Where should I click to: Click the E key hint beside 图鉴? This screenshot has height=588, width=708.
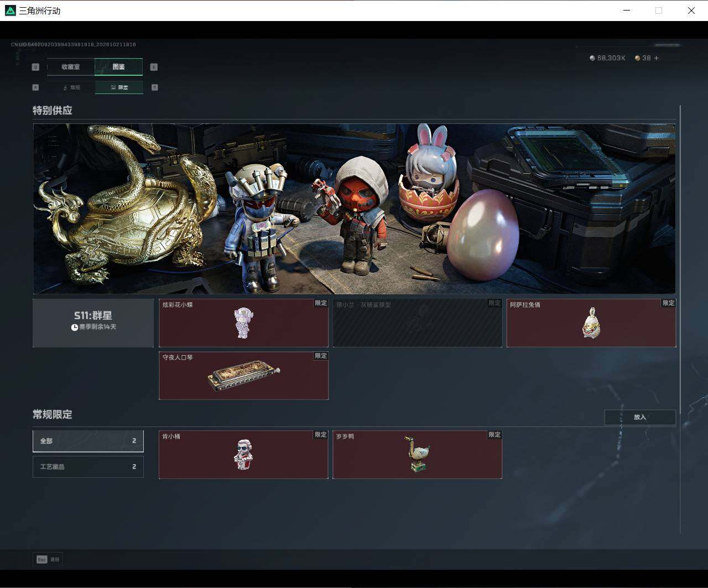coord(154,67)
